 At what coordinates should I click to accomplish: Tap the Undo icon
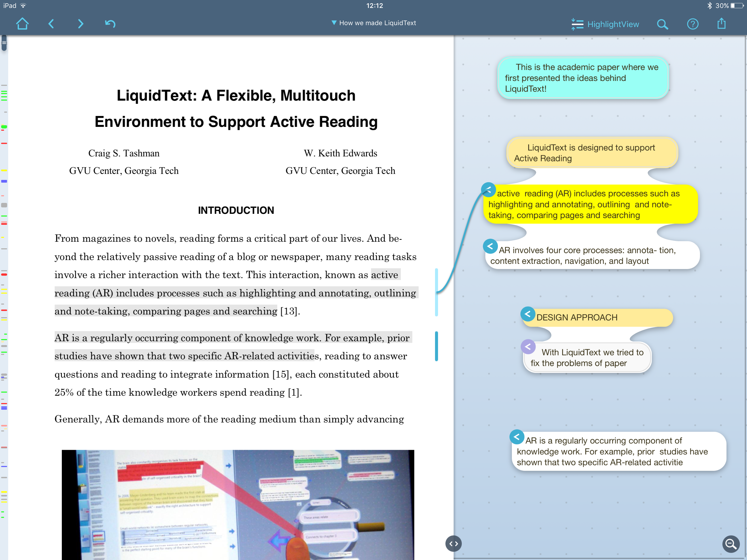tap(110, 24)
